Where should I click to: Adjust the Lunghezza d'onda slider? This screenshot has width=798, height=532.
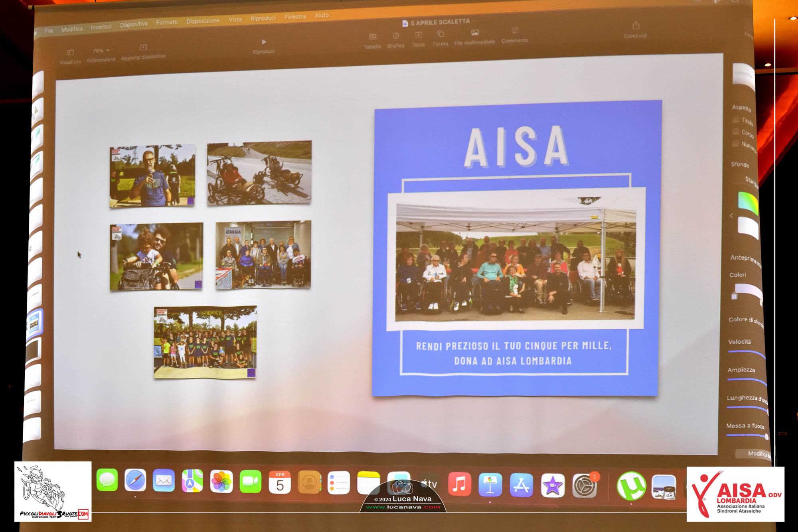(x=747, y=408)
